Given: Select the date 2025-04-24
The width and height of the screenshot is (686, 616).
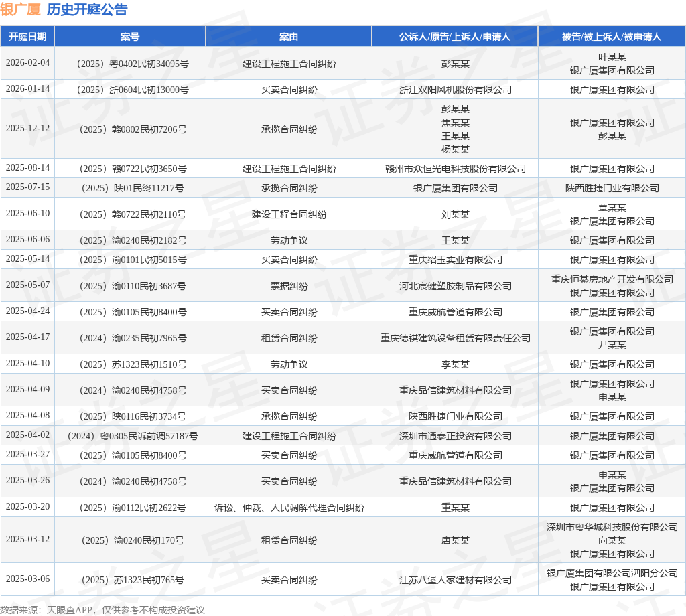Looking at the screenshot, I should [x=27, y=311].
